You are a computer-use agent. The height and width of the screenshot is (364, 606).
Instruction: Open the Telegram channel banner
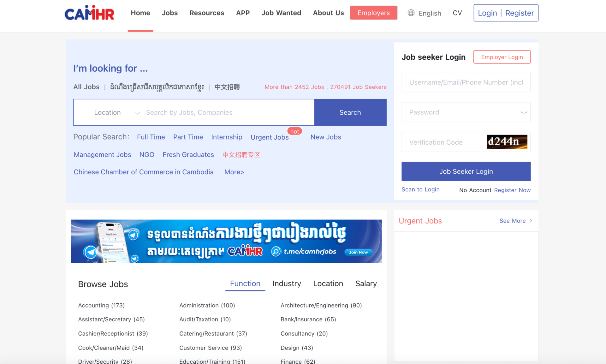[226, 241]
